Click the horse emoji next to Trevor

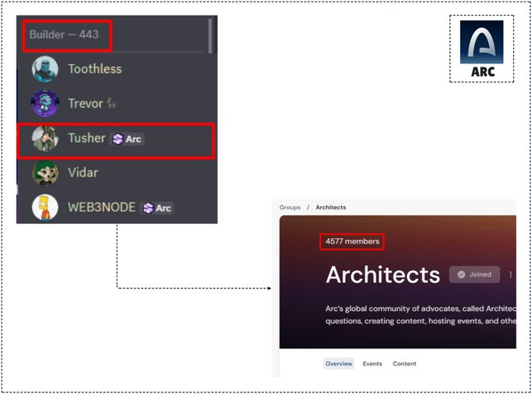(111, 103)
